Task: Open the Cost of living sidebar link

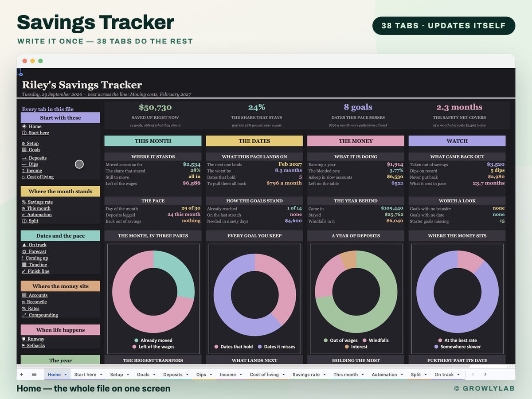Action: [38, 176]
